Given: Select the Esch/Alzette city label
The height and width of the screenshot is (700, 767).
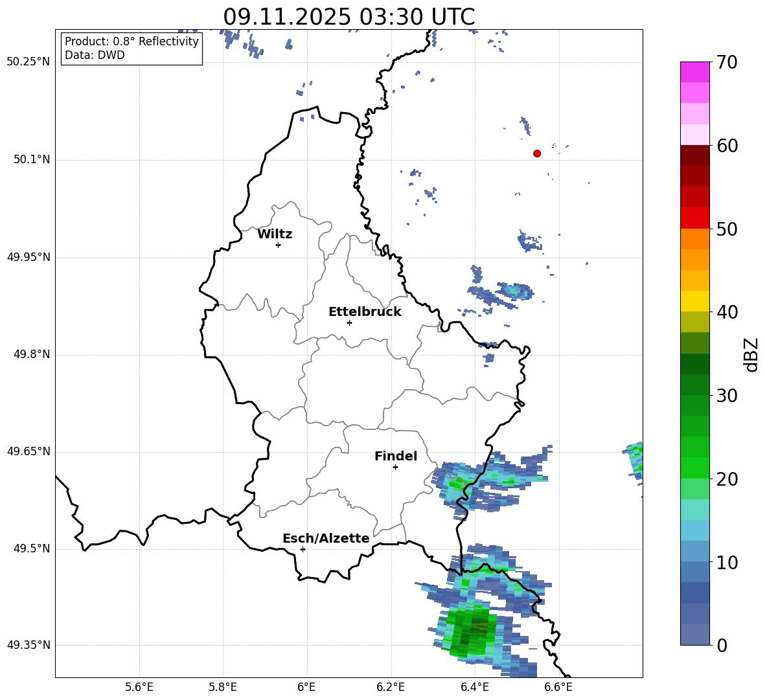Looking at the screenshot, I should pyautogui.click(x=326, y=539).
